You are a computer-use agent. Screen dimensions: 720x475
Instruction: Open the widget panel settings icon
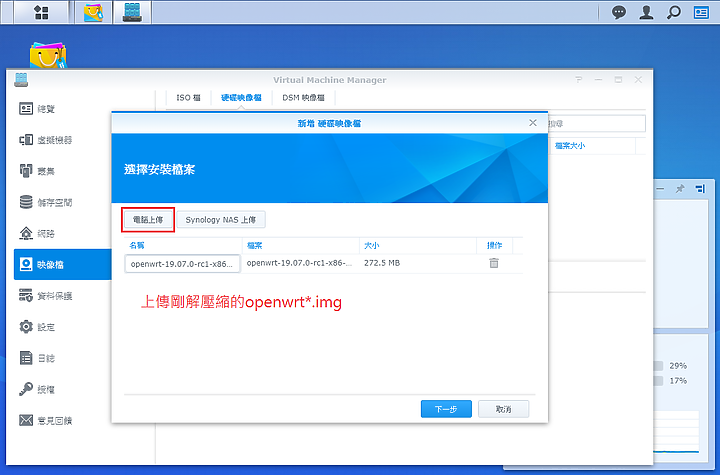tap(700, 189)
